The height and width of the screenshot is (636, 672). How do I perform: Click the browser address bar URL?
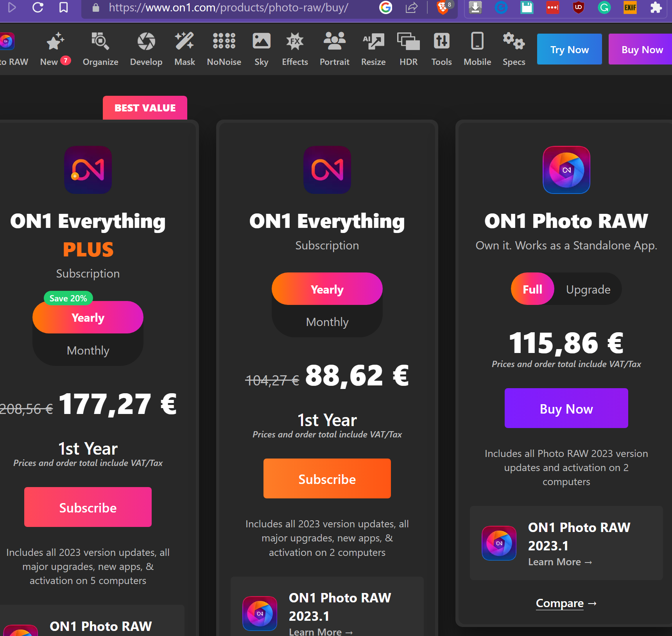pos(228,8)
